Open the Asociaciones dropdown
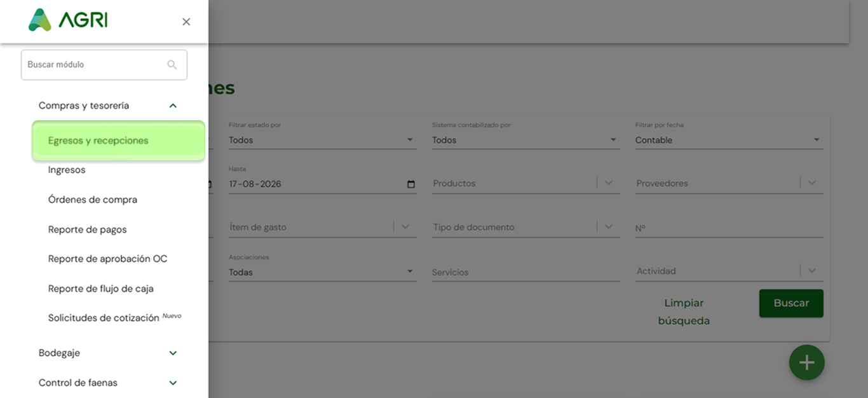Viewport: 868px width, 398px height. coord(323,272)
